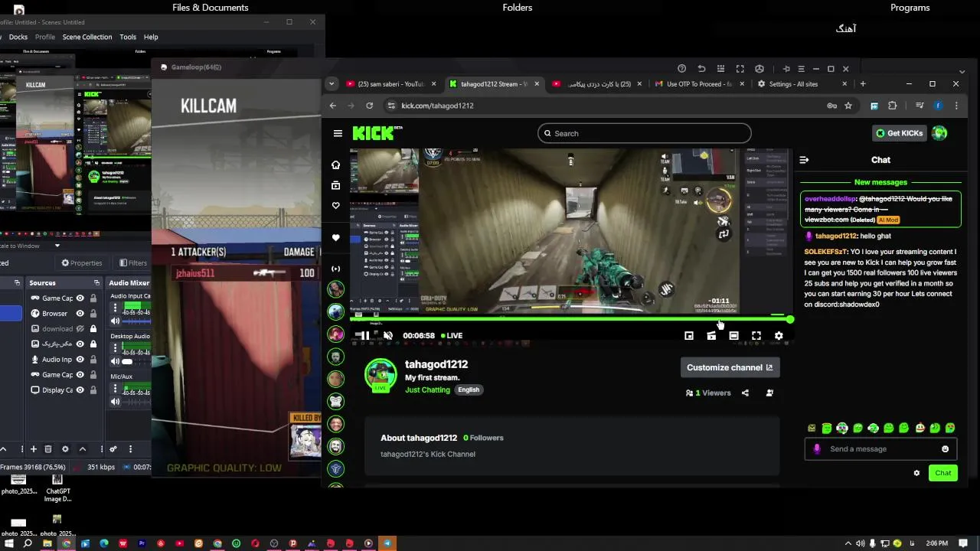Open the outlined heart icon in the Kick sidebar
The width and height of the screenshot is (980, 551).
pos(335,206)
